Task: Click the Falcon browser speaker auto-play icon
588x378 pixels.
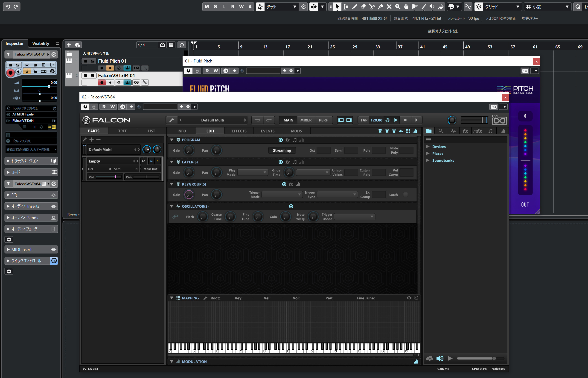Action: click(440, 358)
